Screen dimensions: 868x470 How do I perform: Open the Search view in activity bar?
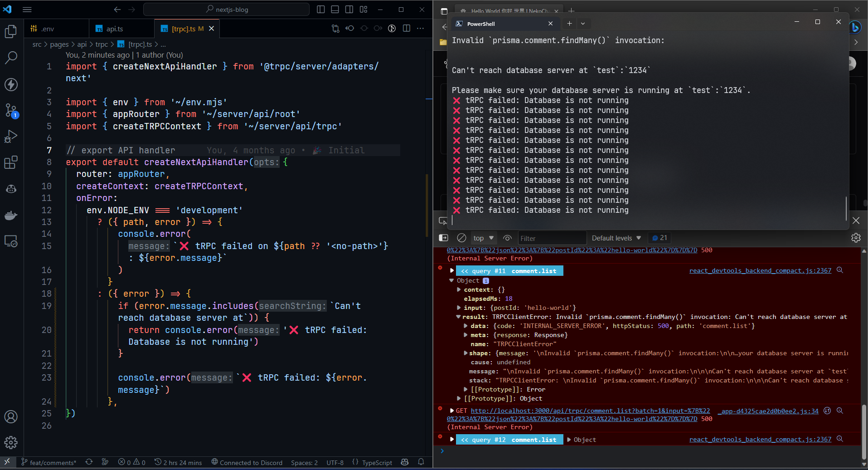pos(11,58)
